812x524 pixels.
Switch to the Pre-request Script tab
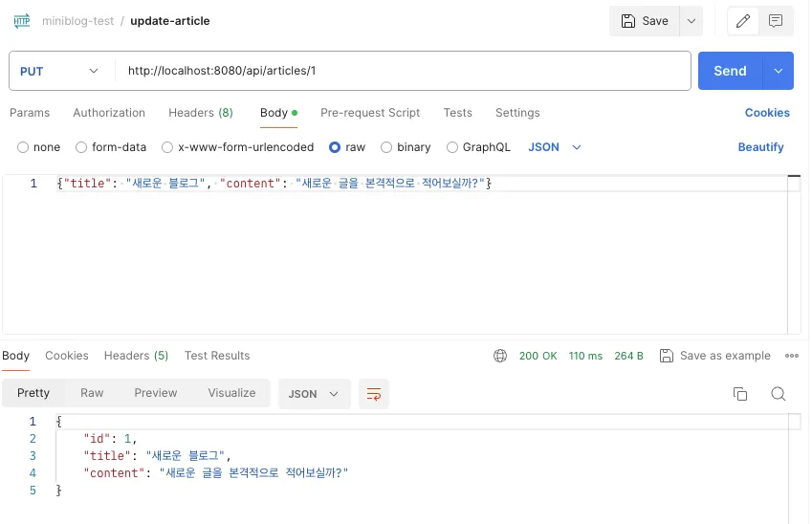point(370,113)
